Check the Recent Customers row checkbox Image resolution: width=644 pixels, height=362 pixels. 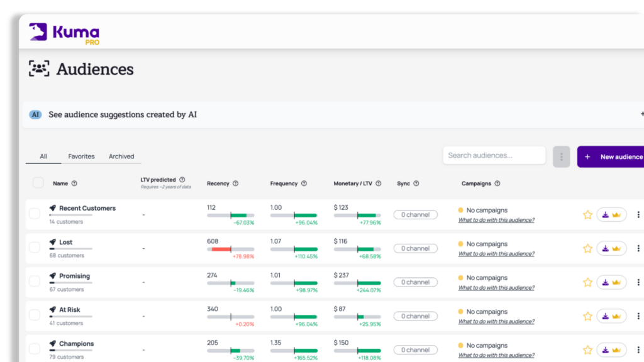pos(35,214)
